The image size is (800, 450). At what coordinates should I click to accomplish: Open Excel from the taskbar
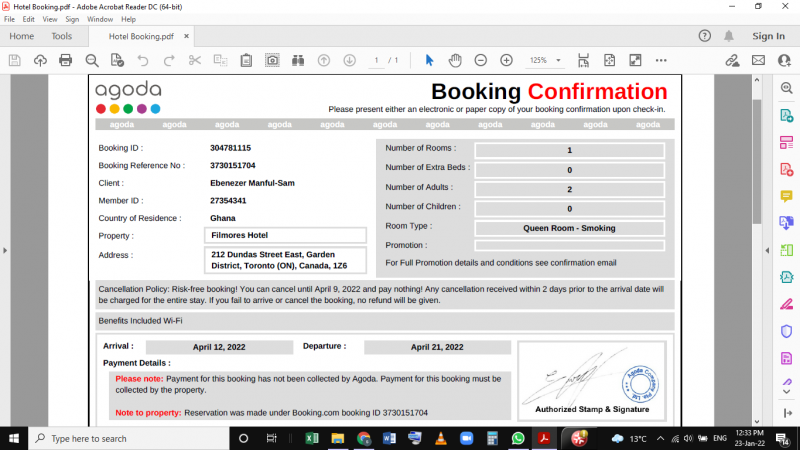coord(312,438)
